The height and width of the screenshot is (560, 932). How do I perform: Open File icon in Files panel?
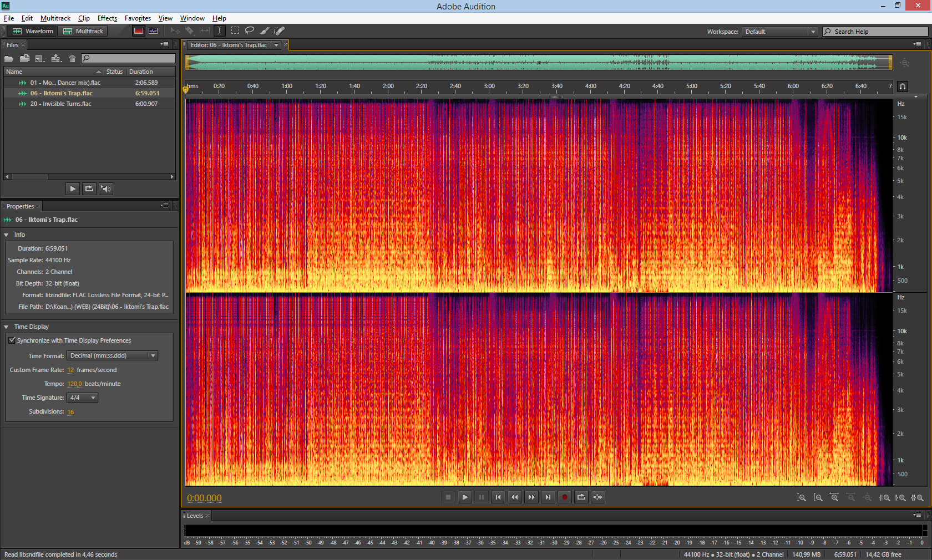(9, 58)
